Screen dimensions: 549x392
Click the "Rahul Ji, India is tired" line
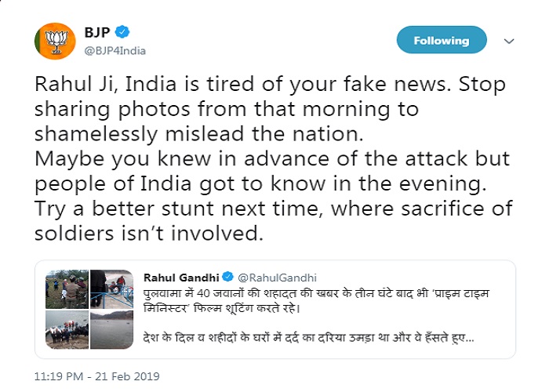click(x=268, y=85)
